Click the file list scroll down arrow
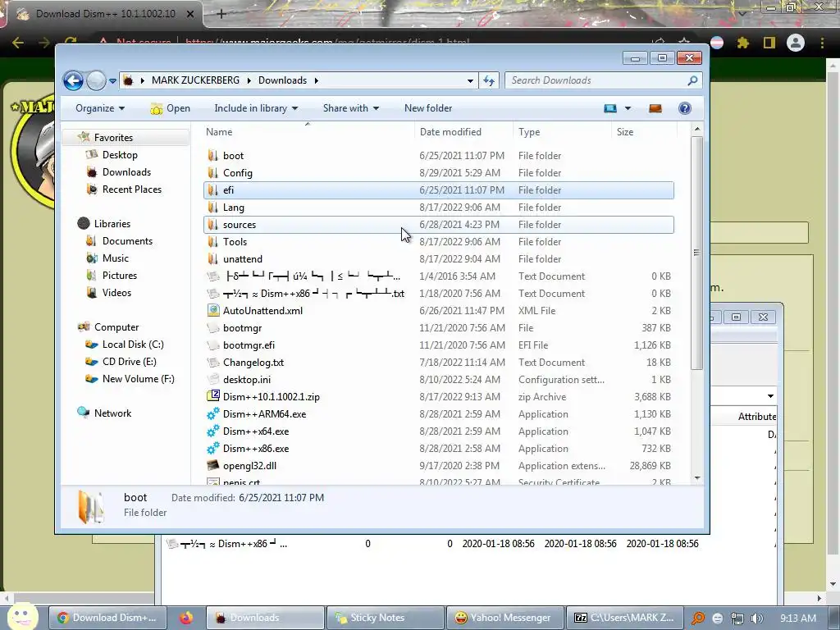This screenshot has width=840, height=630. (696, 478)
